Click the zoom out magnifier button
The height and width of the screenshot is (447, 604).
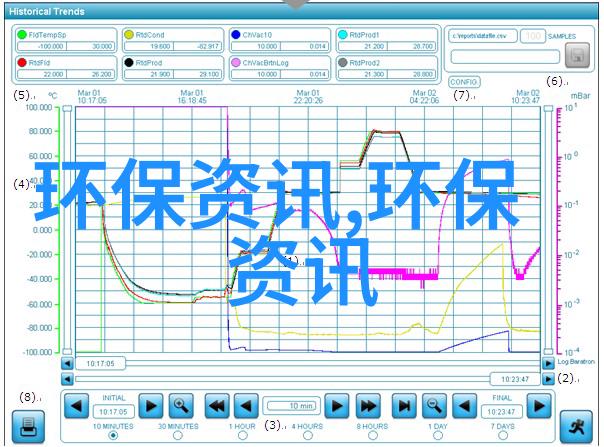coord(435,406)
